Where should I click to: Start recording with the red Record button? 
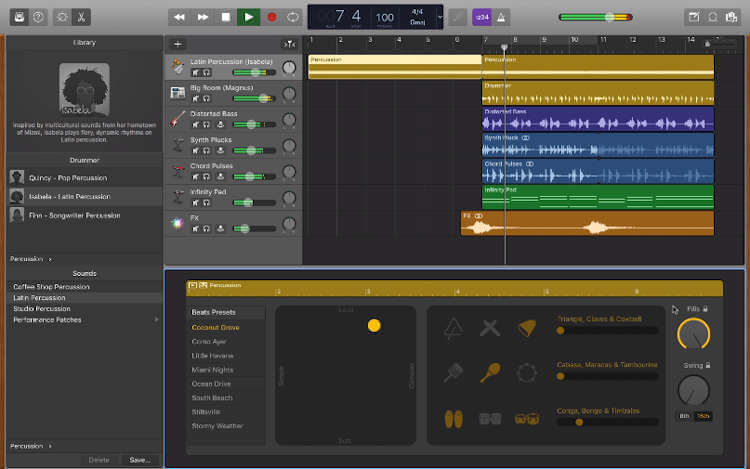(x=272, y=17)
